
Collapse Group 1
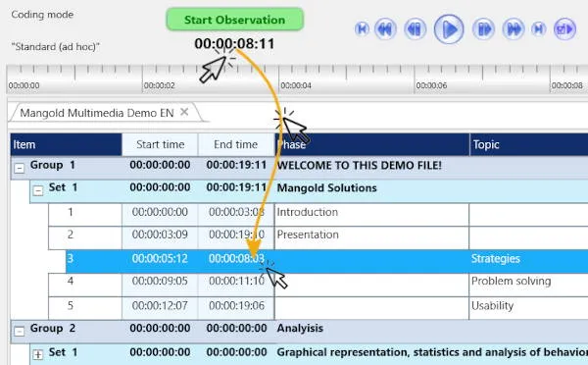[x=20, y=168]
